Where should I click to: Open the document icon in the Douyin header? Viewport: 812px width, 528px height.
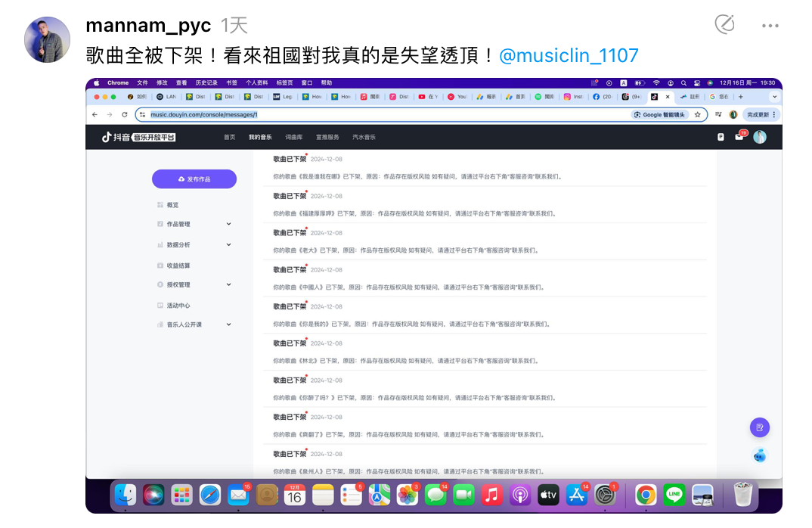[x=721, y=138]
